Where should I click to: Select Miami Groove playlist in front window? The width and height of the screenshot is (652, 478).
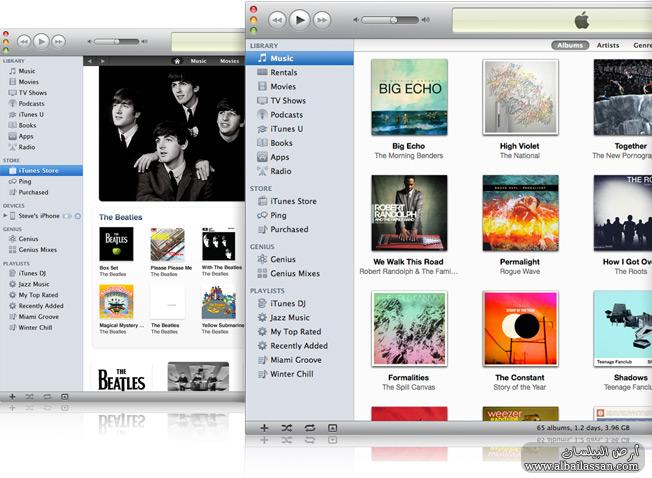[x=299, y=360]
